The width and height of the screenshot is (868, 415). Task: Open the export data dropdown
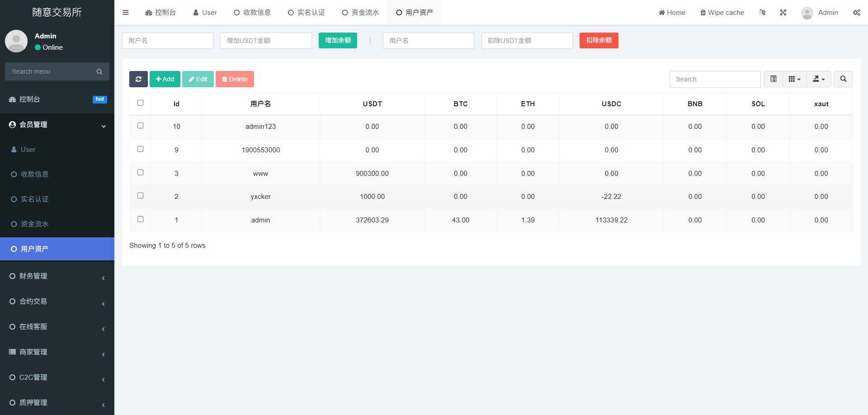pyautogui.click(x=819, y=79)
